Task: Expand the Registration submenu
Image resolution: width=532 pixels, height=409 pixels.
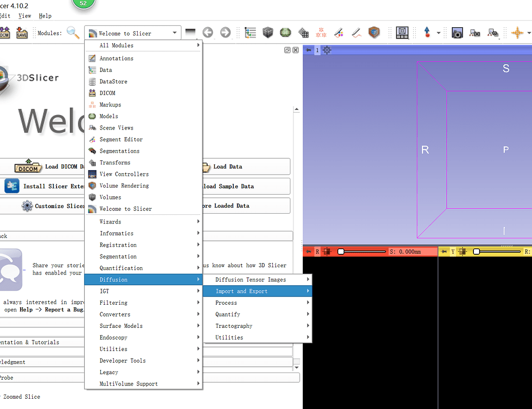Action: point(144,245)
